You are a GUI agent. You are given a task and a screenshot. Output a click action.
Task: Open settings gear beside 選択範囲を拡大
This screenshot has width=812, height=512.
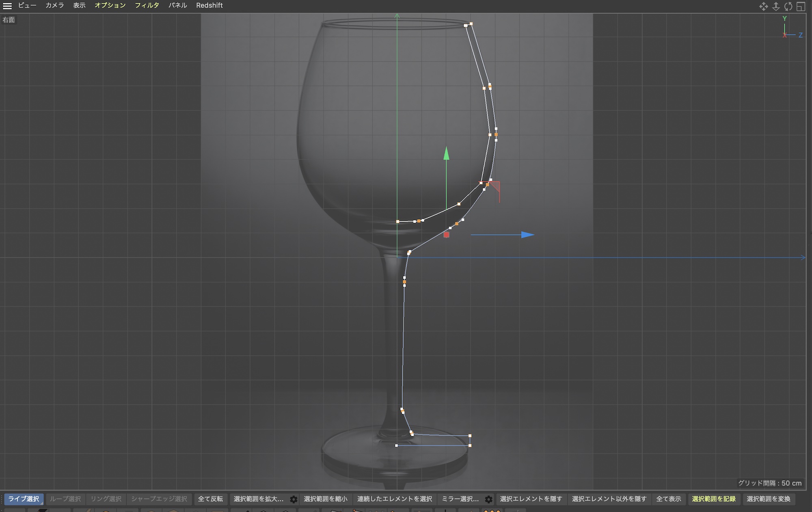pyautogui.click(x=294, y=499)
